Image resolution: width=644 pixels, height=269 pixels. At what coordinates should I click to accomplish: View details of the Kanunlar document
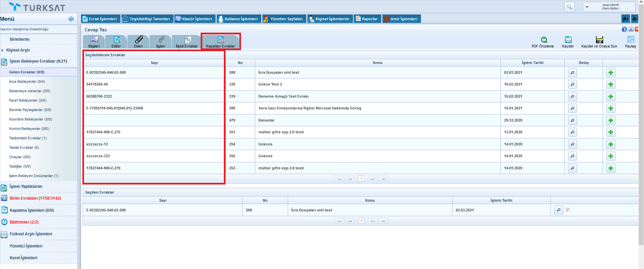572,121
